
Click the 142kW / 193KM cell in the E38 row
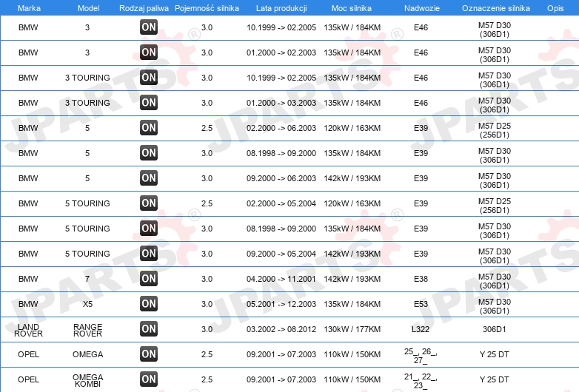(x=352, y=279)
